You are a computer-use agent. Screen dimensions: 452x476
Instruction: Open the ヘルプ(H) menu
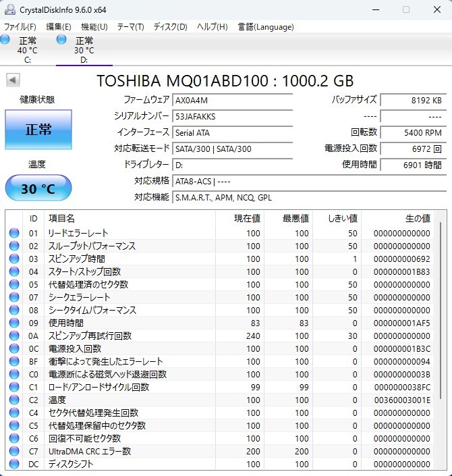point(212,27)
